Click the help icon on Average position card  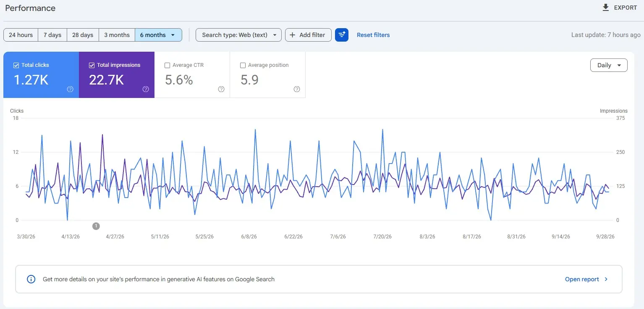click(x=297, y=89)
